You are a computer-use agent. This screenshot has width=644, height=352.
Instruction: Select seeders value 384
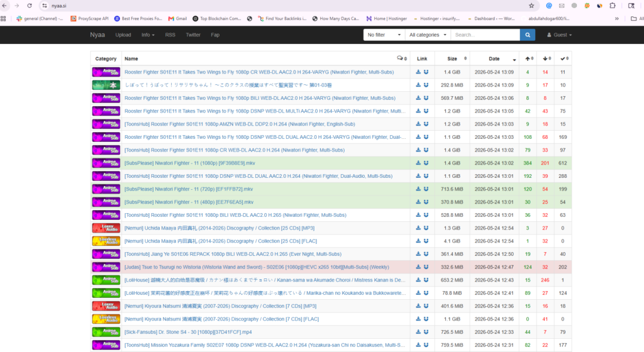(528, 163)
